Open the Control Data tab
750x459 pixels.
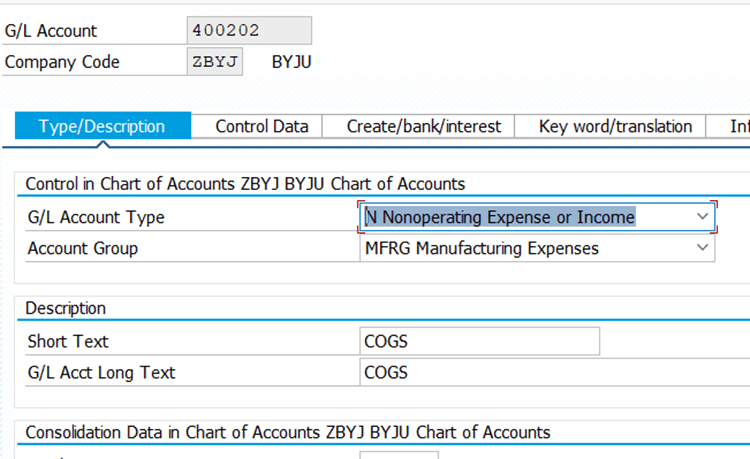(x=262, y=126)
